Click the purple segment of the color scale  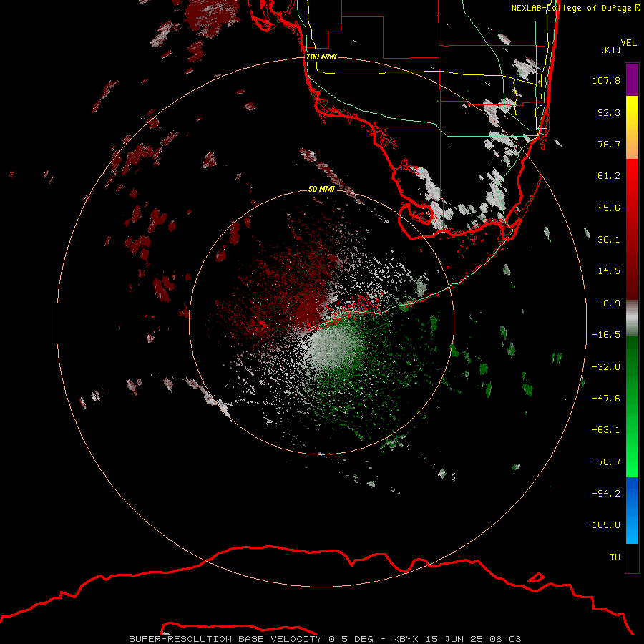(632, 79)
